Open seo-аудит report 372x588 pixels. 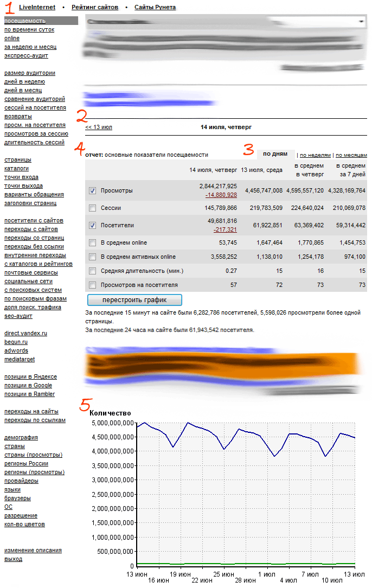pyautogui.click(x=18, y=316)
